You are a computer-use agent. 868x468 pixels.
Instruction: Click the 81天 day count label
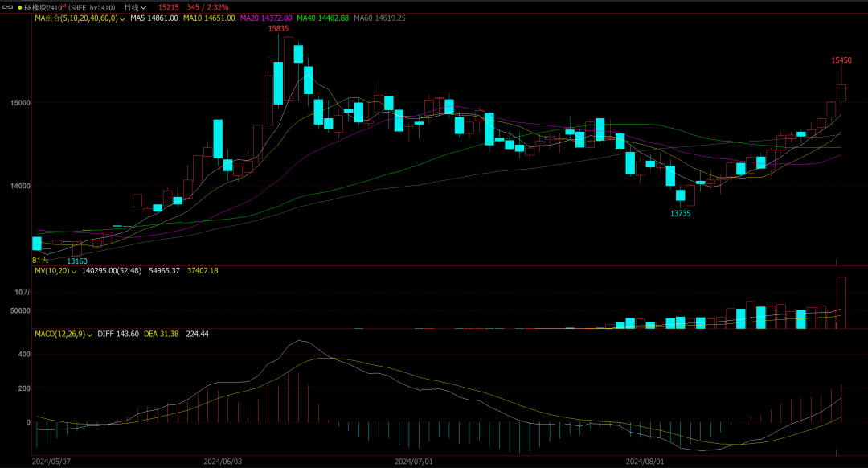click(40, 260)
